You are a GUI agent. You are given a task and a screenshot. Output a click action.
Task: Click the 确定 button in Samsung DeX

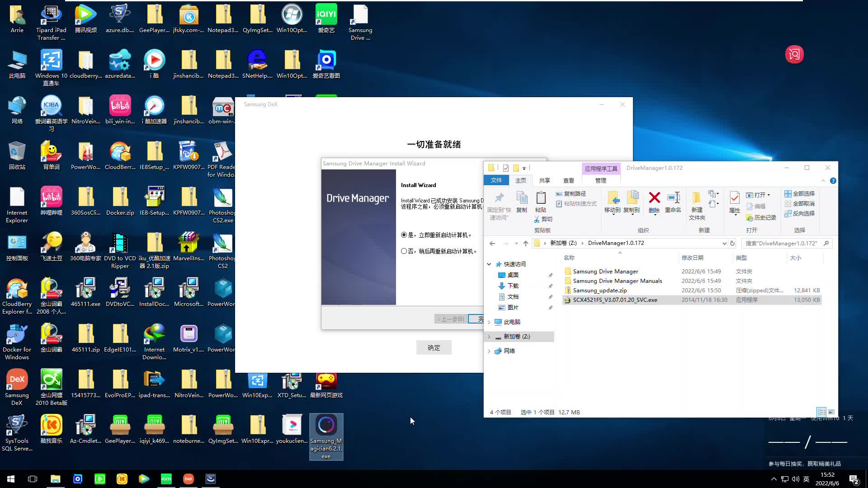click(x=434, y=347)
